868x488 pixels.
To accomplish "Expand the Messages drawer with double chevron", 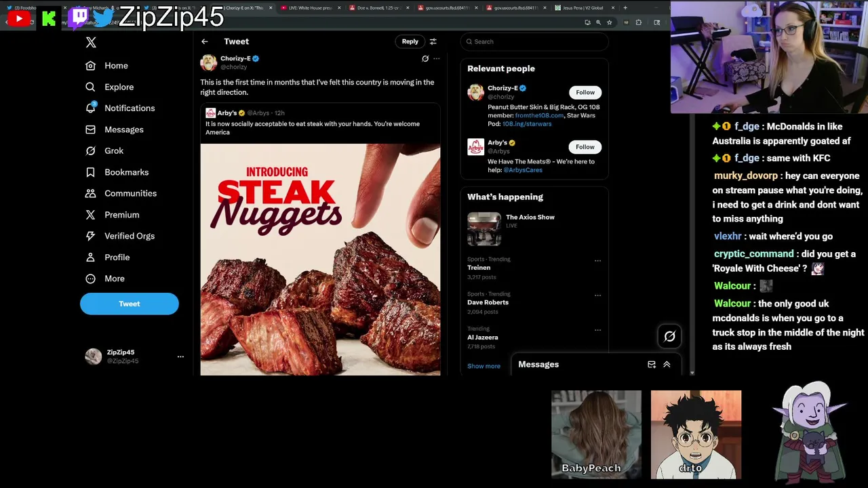I will point(667,365).
